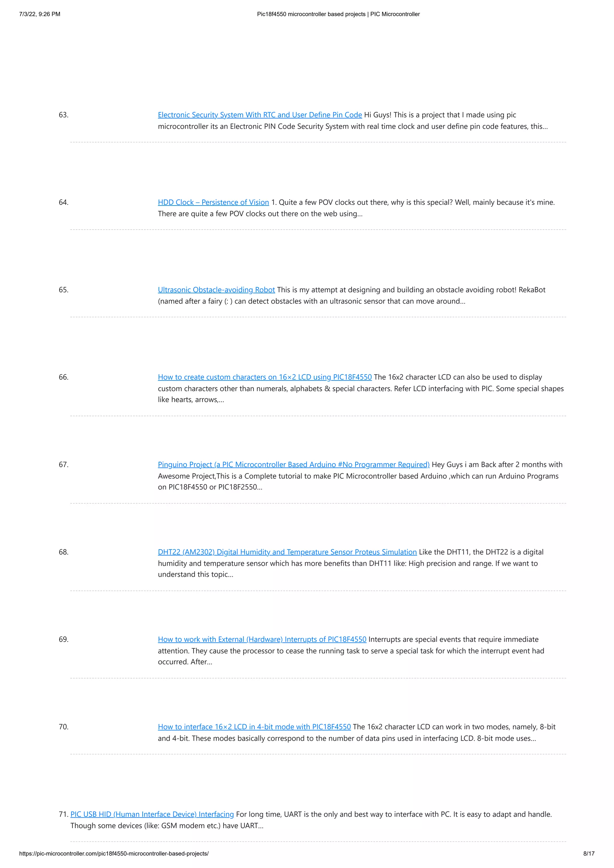Click the UART description under item 71
This screenshot has height=868, width=614.
[311, 819]
